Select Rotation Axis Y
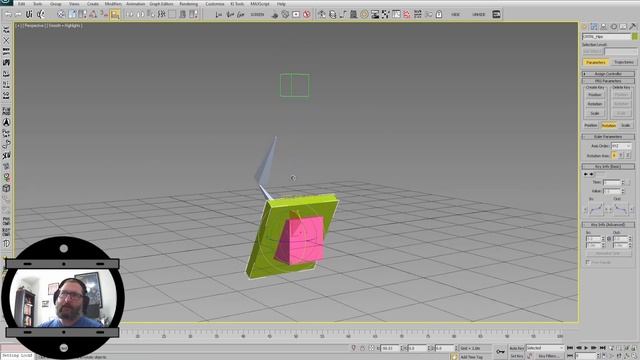 621,156
